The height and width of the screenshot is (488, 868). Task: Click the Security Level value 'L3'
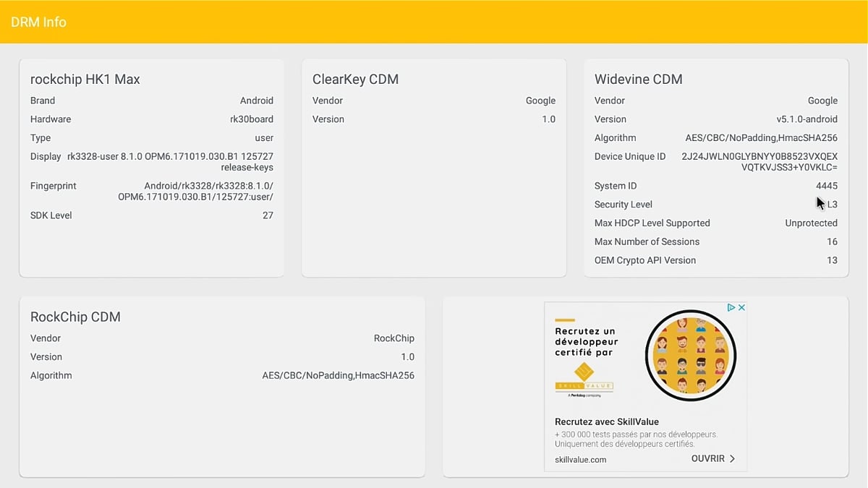[833, 205]
